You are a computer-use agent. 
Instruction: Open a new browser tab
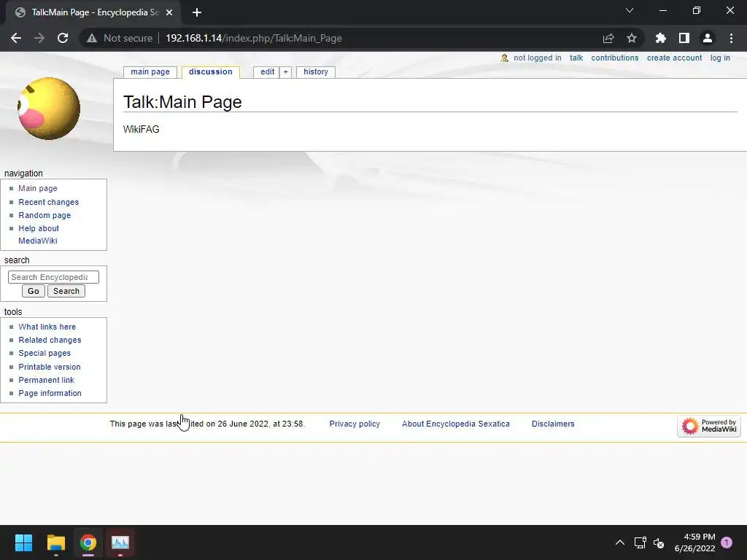point(197,12)
